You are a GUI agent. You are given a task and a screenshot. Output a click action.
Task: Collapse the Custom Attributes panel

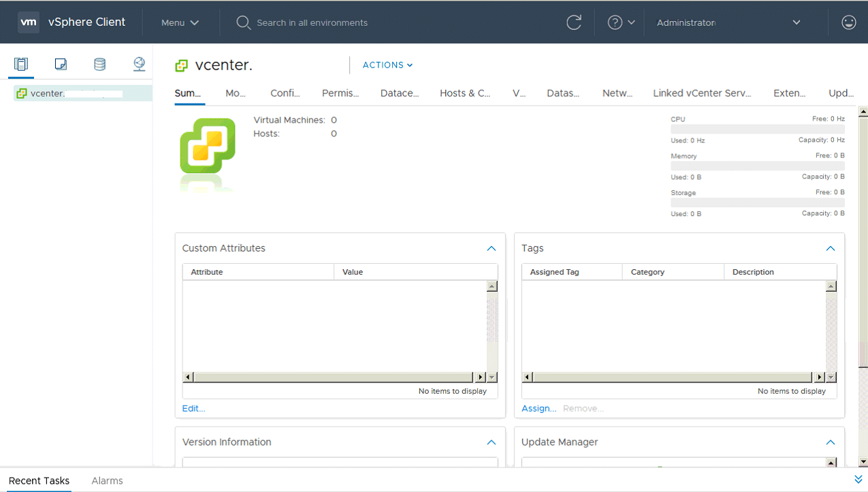tap(492, 249)
